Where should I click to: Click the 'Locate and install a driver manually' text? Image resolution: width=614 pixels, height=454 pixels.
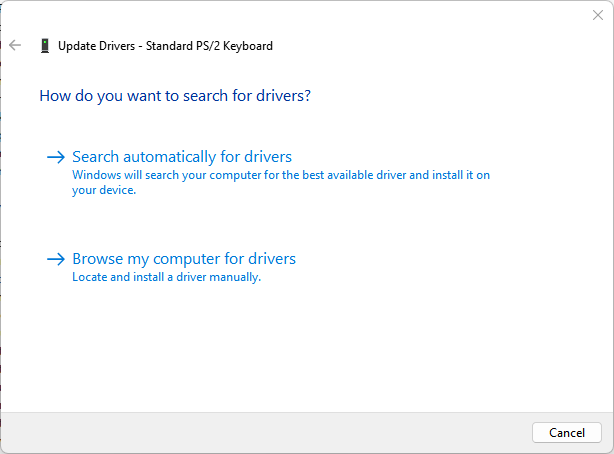(166, 277)
